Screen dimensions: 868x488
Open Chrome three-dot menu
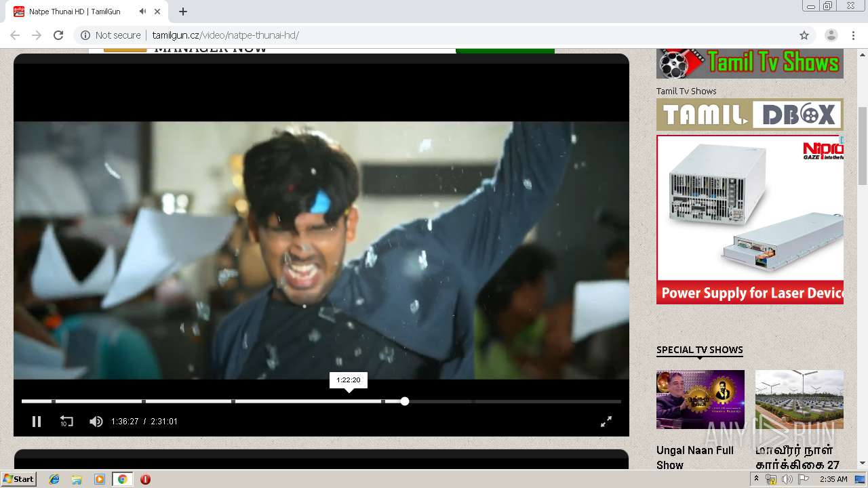point(853,35)
